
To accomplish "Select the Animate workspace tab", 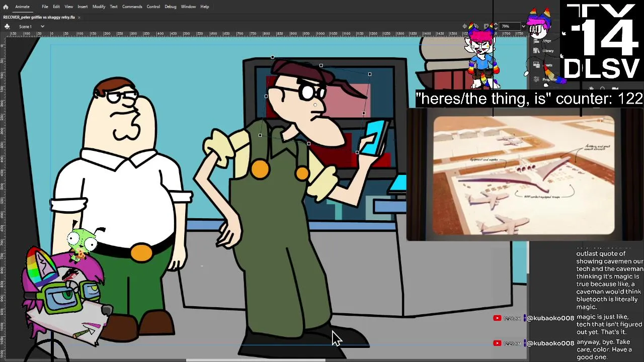I will 22,7.
